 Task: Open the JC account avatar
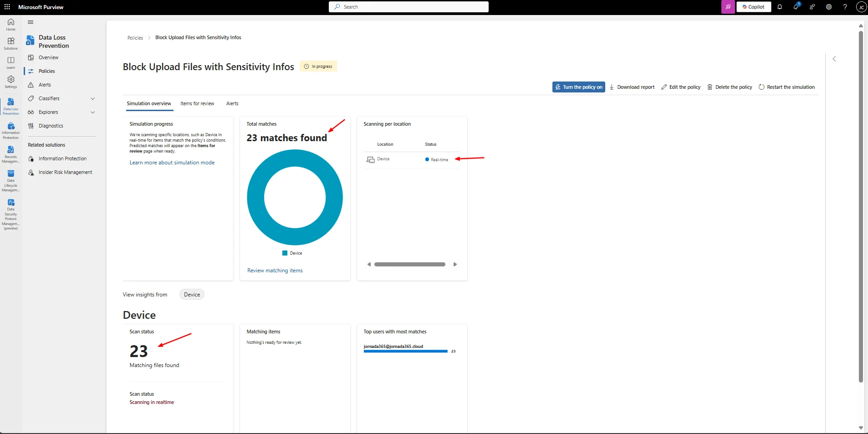[861, 7]
